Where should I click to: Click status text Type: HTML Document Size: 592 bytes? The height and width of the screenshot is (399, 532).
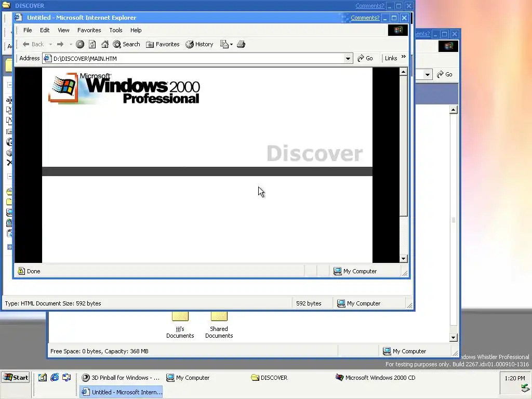click(x=53, y=303)
